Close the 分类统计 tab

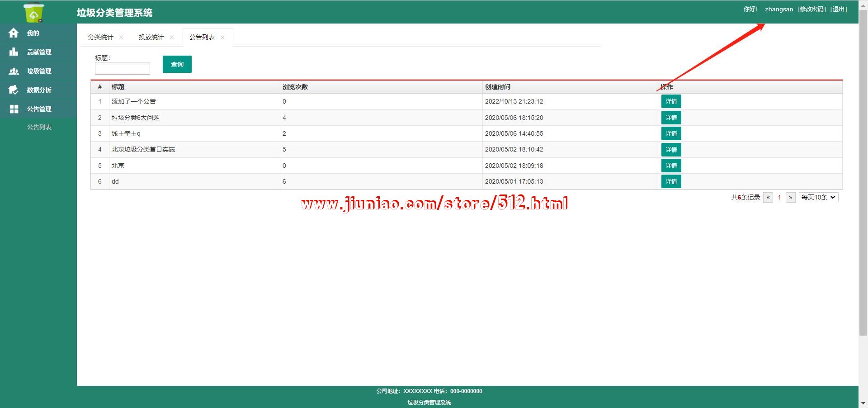(121, 38)
